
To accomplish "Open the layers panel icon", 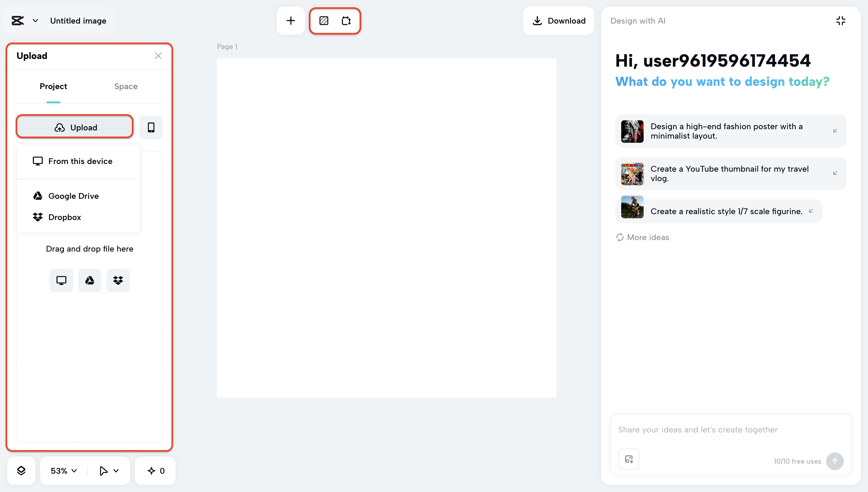I will [21, 470].
